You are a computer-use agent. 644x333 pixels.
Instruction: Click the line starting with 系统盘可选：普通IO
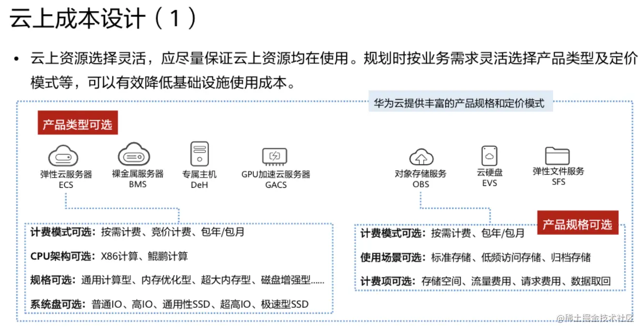pos(169,304)
